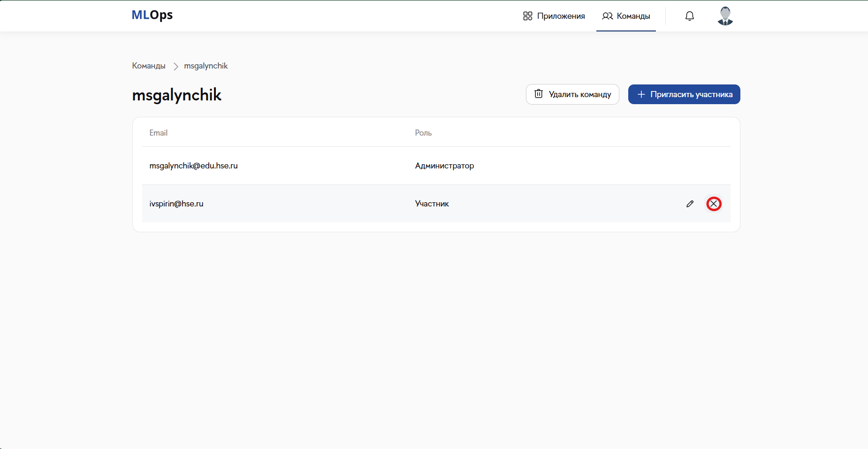Click the grid icon beside Приложения
Image resolution: width=868 pixels, height=449 pixels.
point(527,16)
